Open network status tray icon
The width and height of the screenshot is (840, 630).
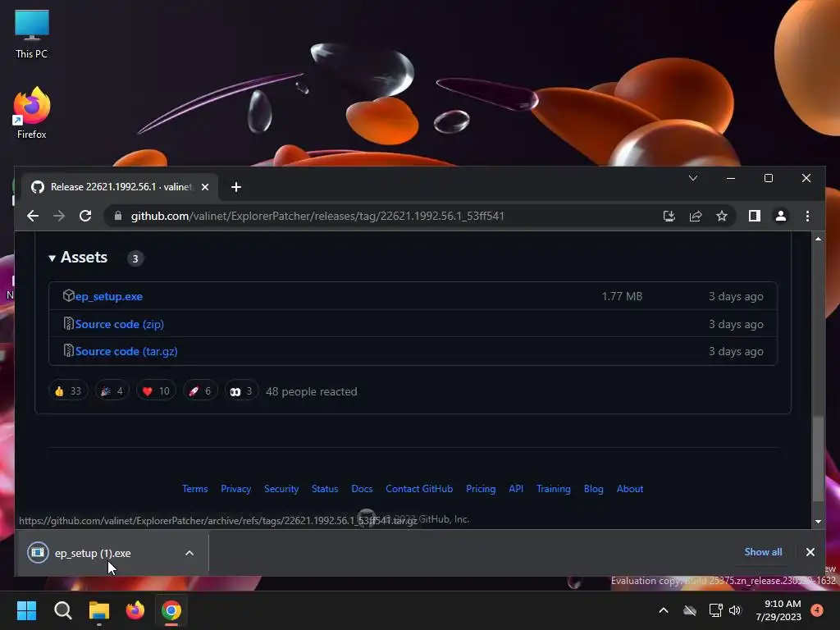pyautogui.click(x=715, y=610)
